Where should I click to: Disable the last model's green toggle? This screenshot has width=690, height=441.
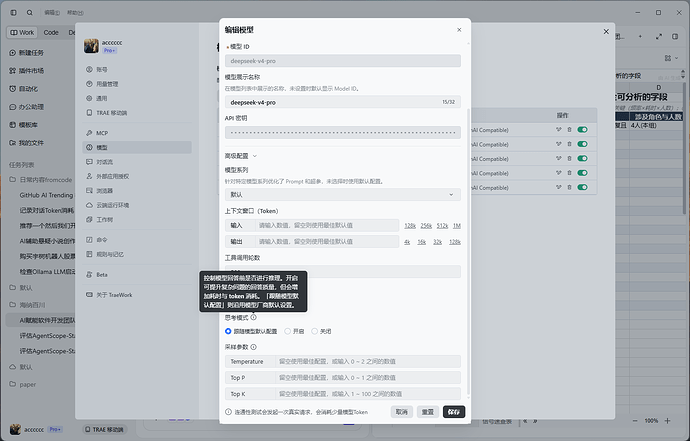(583, 187)
